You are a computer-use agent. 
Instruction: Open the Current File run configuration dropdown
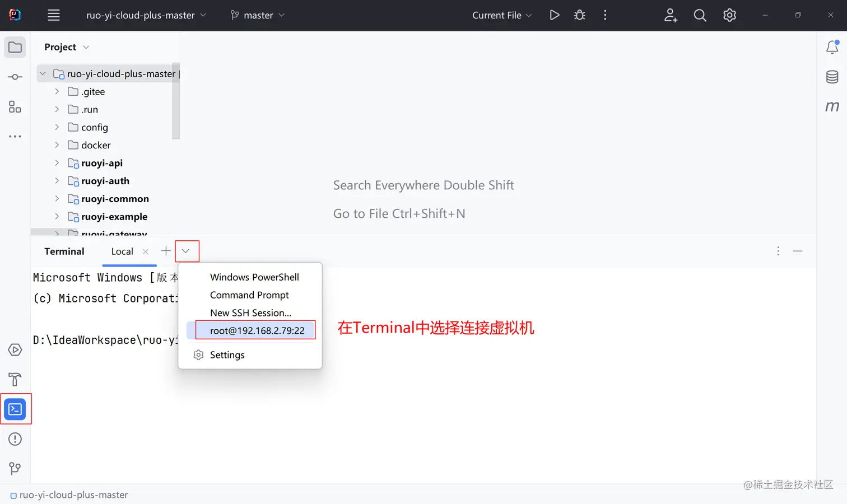(502, 15)
